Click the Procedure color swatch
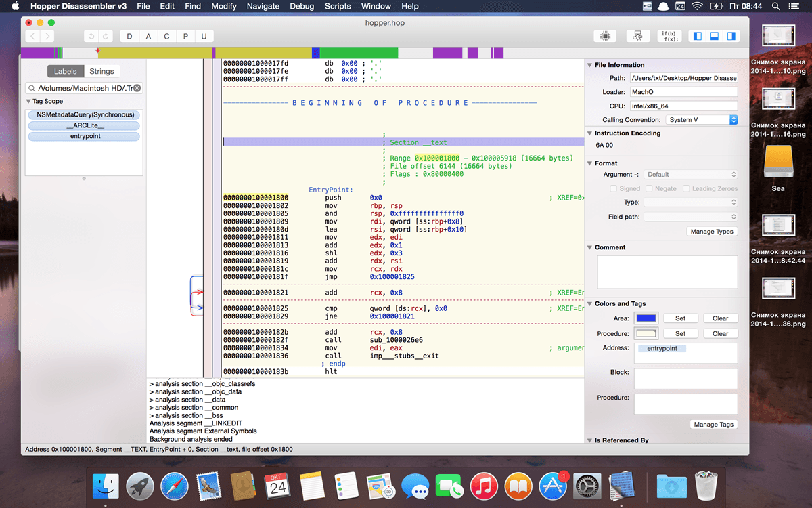The height and width of the screenshot is (508, 812). pyautogui.click(x=645, y=333)
